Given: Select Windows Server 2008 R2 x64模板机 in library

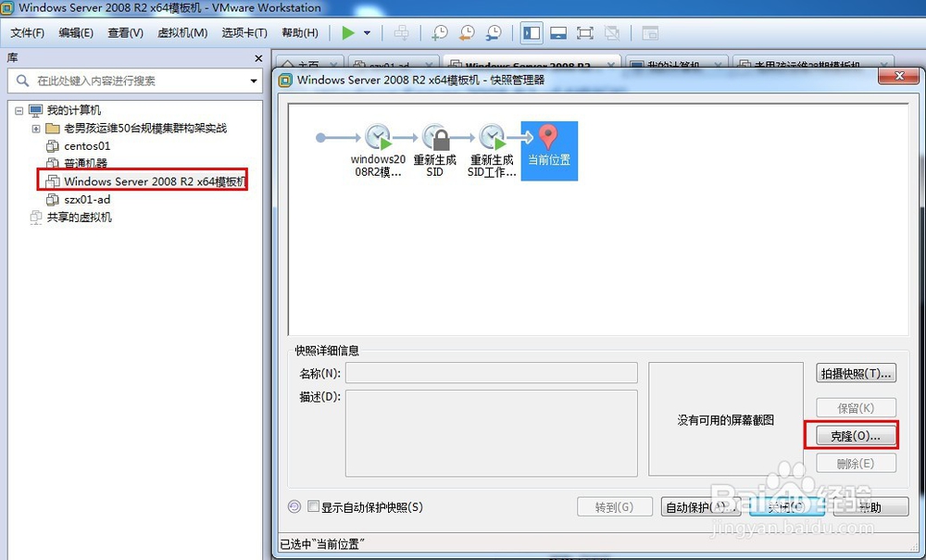Looking at the screenshot, I should (154, 181).
